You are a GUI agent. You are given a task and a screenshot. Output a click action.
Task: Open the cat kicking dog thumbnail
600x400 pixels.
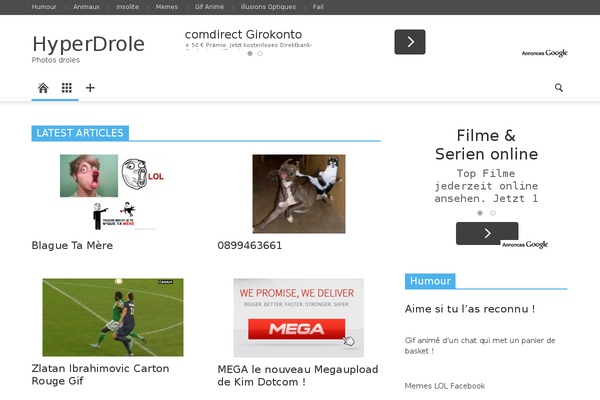coord(299,194)
